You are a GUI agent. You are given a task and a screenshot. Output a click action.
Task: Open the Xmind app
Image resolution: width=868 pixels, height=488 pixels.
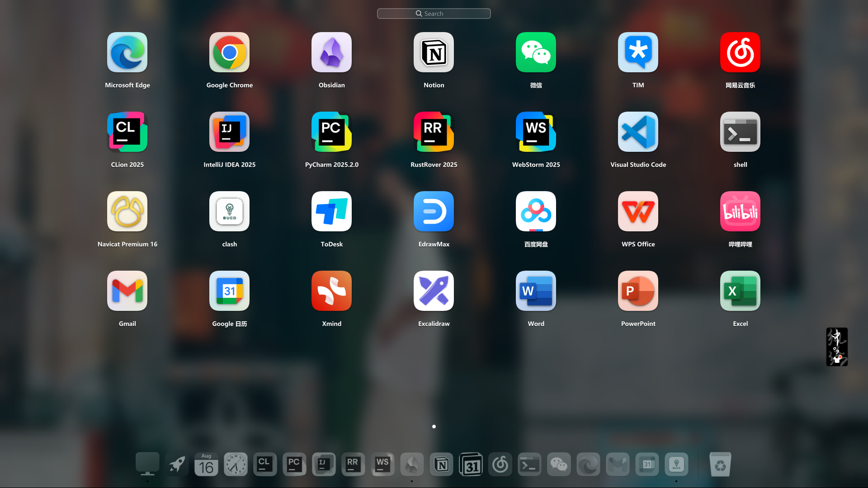(331, 291)
